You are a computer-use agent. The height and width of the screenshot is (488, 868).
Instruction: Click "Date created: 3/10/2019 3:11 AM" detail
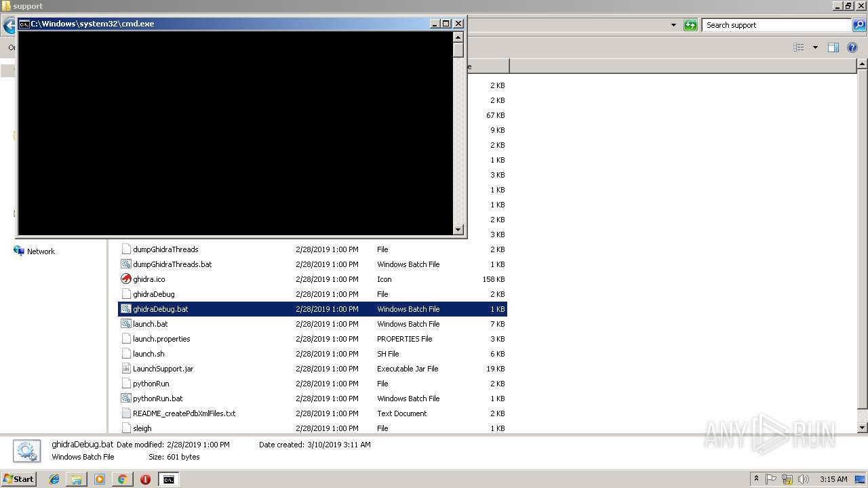(x=315, y=445)
